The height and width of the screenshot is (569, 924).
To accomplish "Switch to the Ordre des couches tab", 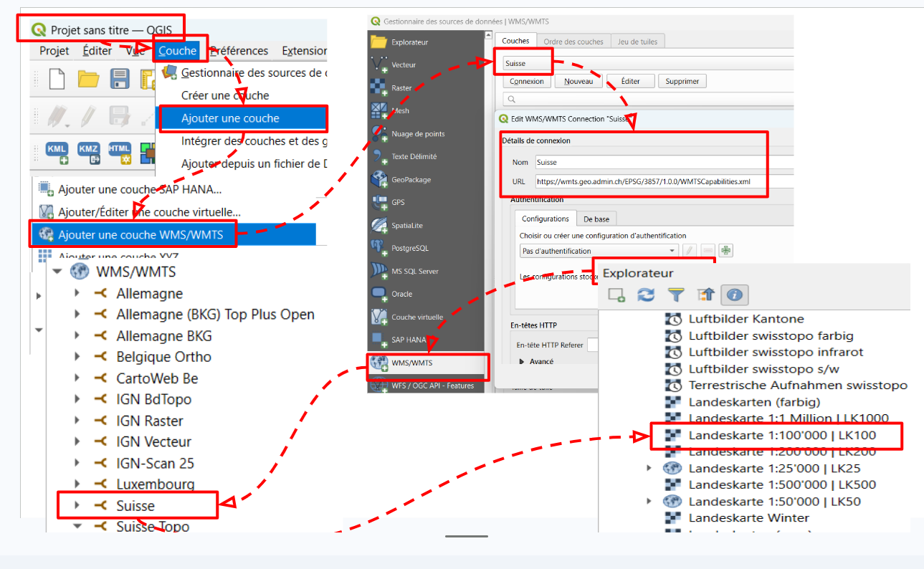I will tap(573, 42).
